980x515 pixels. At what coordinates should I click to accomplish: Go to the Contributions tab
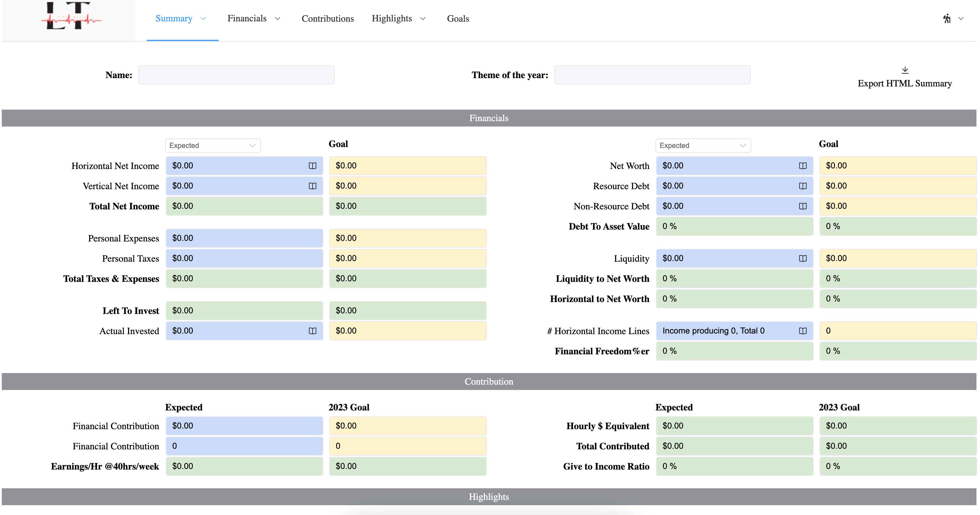coord(327,19)
